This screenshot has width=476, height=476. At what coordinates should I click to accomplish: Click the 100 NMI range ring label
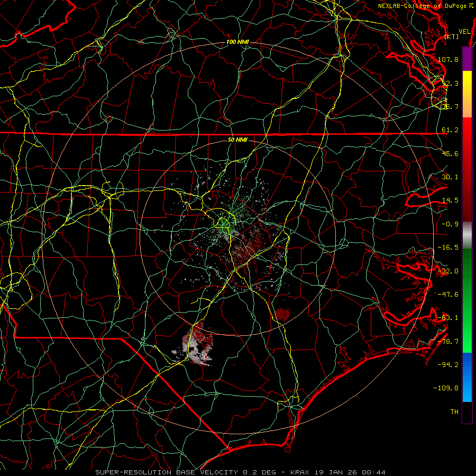pyautogui.click(x=237, y=42)
